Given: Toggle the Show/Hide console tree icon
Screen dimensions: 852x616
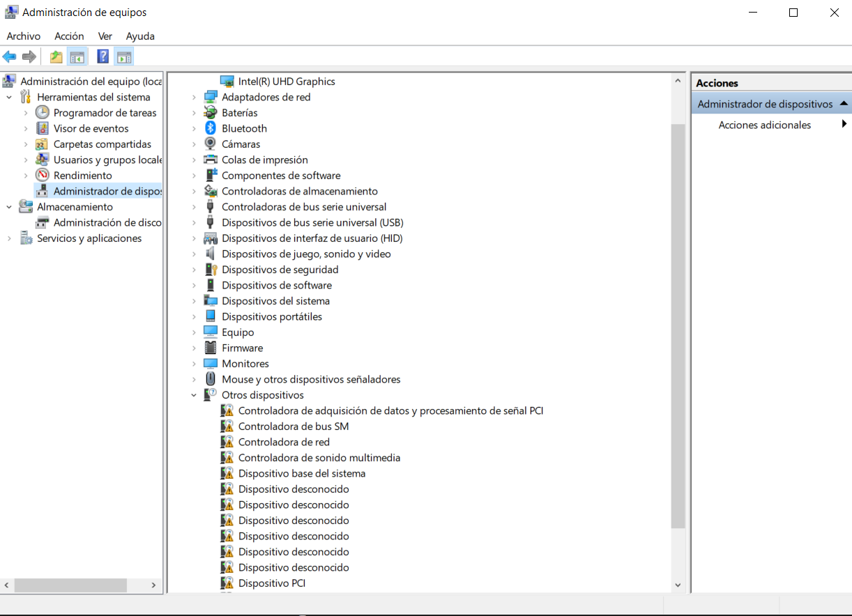Looking at the screenshot, I should [x=77, y=57].
